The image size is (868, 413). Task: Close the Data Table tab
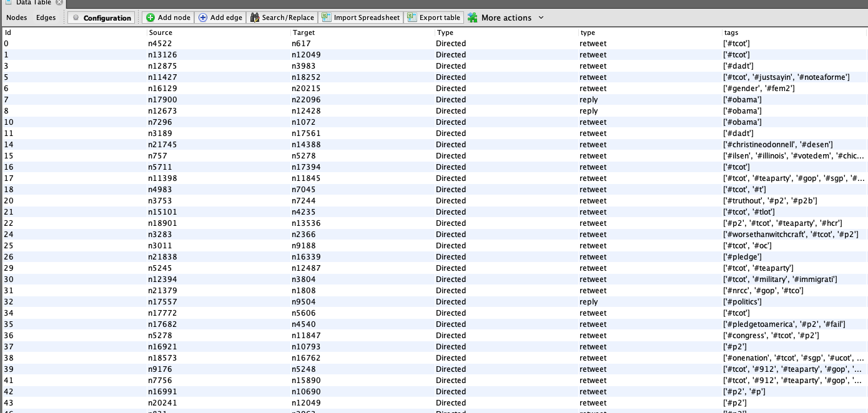[59, 2]
